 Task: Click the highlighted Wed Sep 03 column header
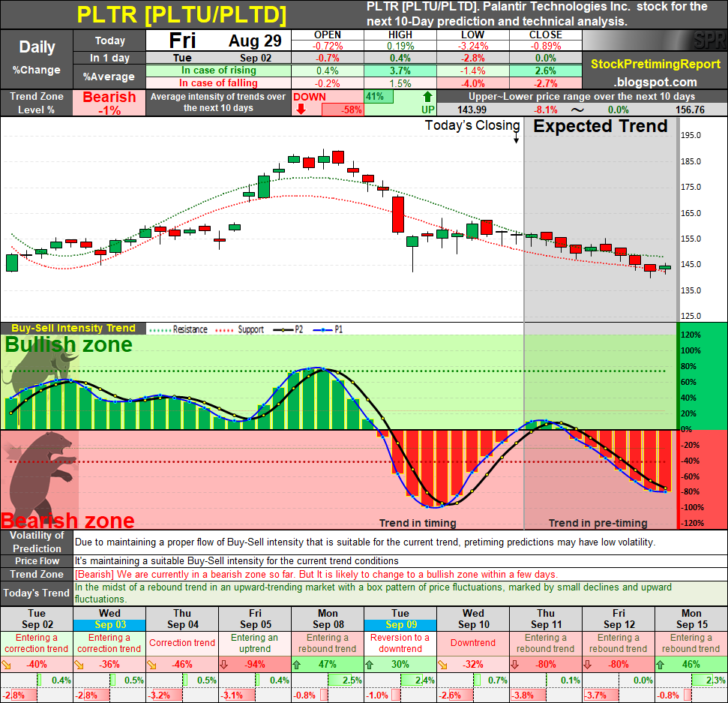109,619
